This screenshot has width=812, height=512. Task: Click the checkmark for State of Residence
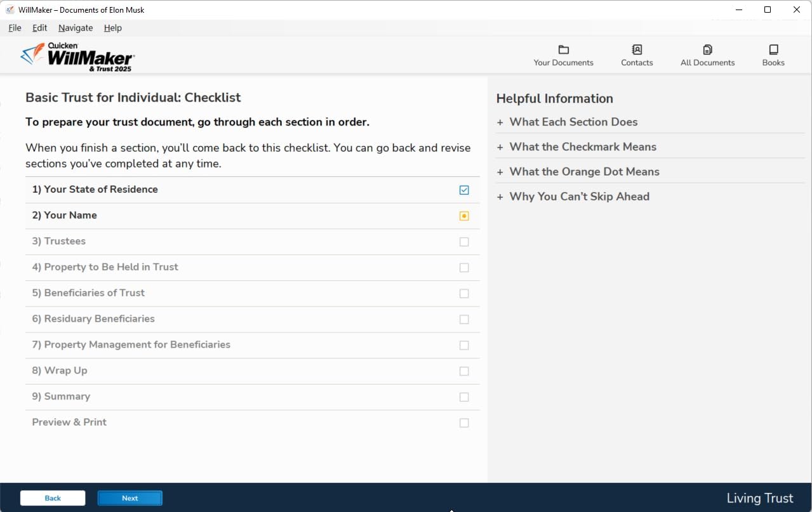coord(464,190)
